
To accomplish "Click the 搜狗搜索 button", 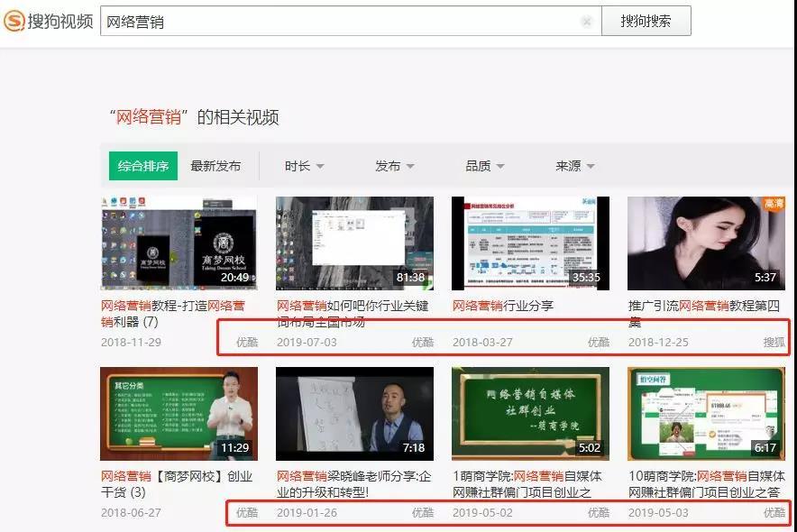I will pos(646,22).
